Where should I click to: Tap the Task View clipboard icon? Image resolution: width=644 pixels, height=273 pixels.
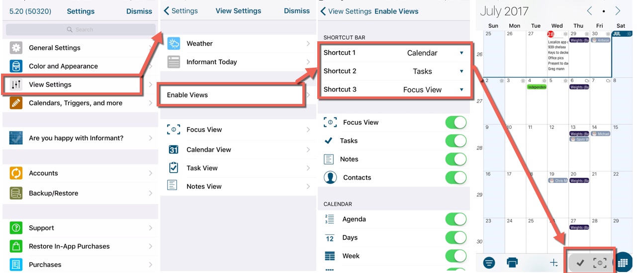click(174, 168)
